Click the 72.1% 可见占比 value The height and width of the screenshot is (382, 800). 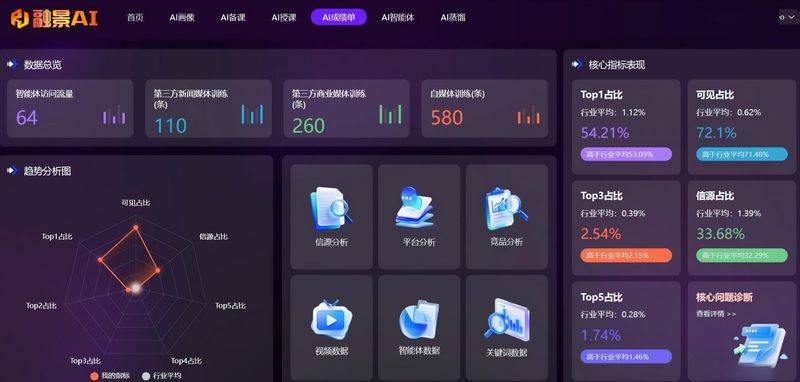pyautogui.click(x=716, y=133)
